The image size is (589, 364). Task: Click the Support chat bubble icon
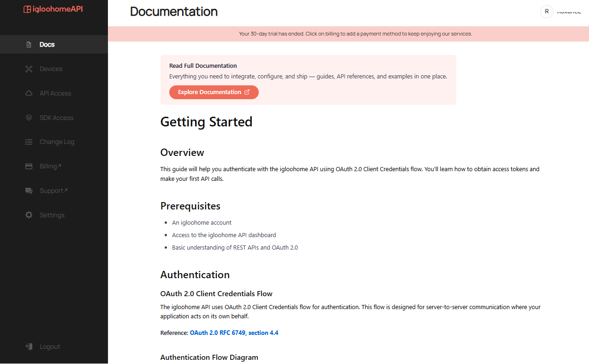click(29, 191)
